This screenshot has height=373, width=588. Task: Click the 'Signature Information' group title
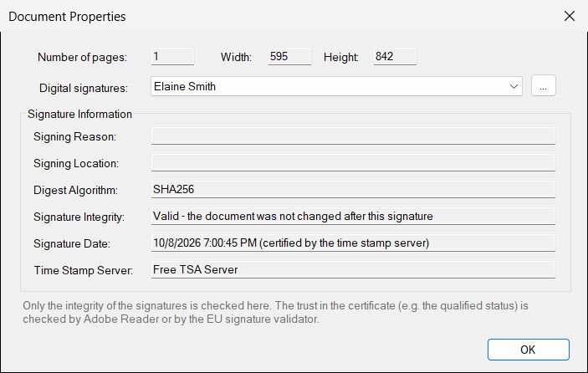pyautogui.click(x=79, y=114)
